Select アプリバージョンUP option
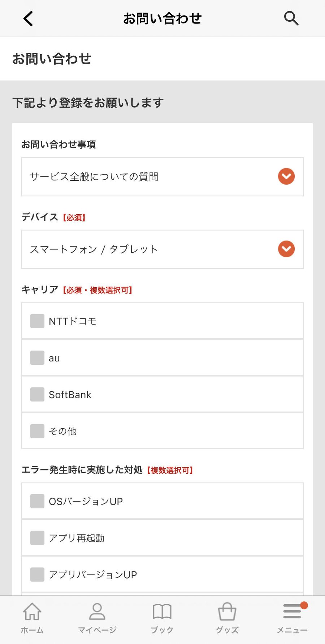 tap(162, 575)
